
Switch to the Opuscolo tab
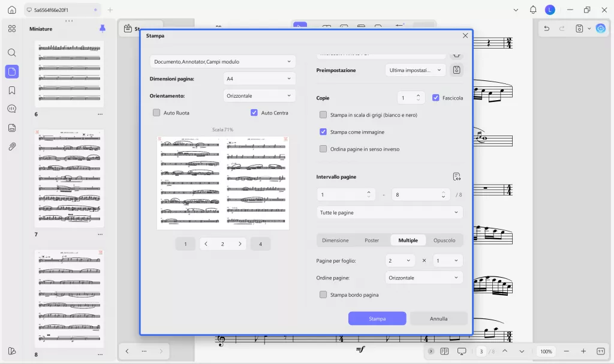coord(444,240)
